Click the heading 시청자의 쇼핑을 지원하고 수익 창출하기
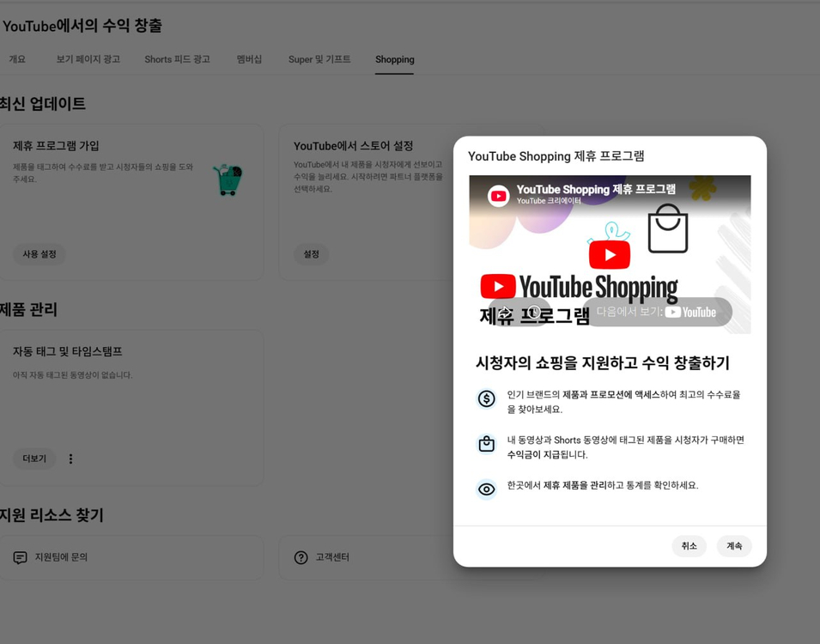Screen dimensions: 820x644 click(x=603, y=362)
